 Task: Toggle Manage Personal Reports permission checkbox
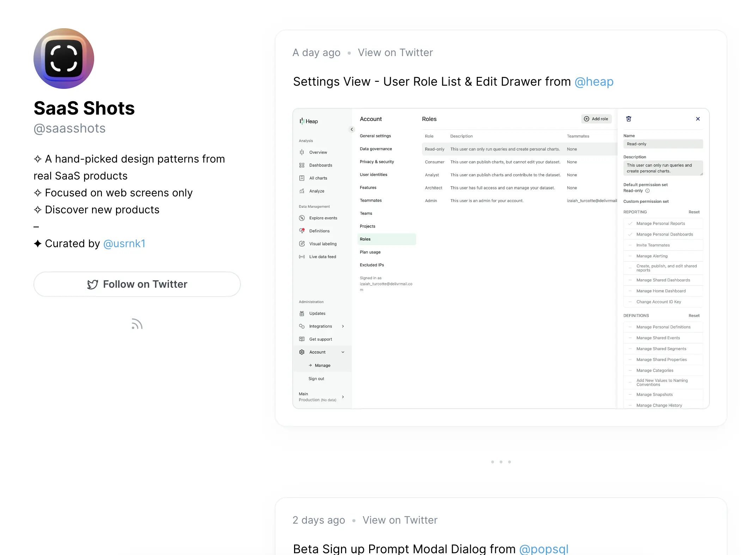pos(630,224)
